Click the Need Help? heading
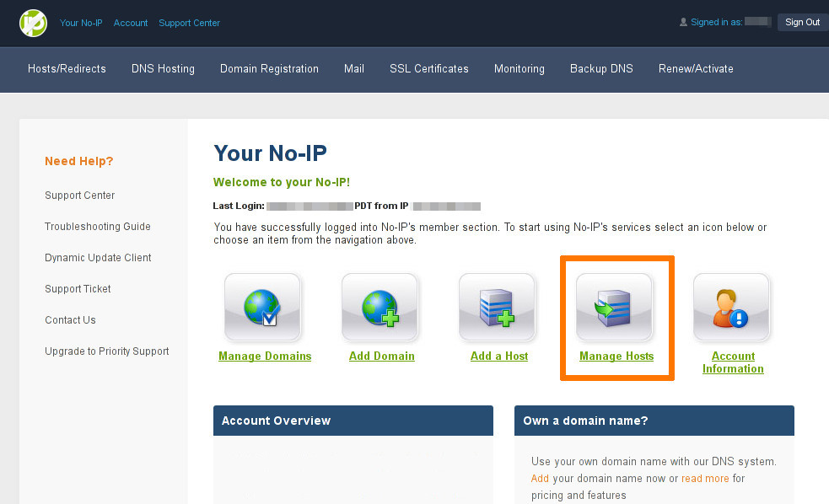The height and width of the screenshot is (504, 829). pos(78,161)
